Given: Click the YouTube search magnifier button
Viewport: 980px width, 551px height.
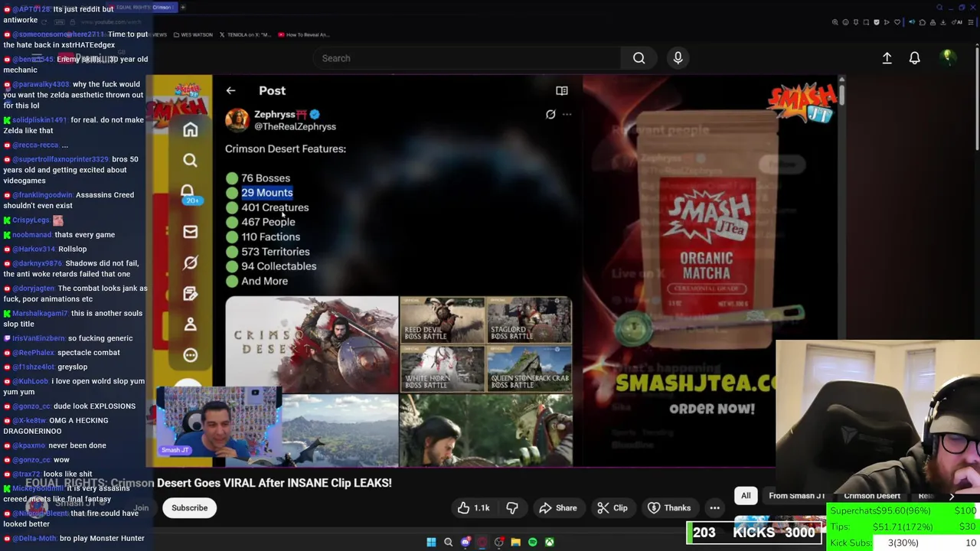Looking at the screenshot, I should click(639, 58).
